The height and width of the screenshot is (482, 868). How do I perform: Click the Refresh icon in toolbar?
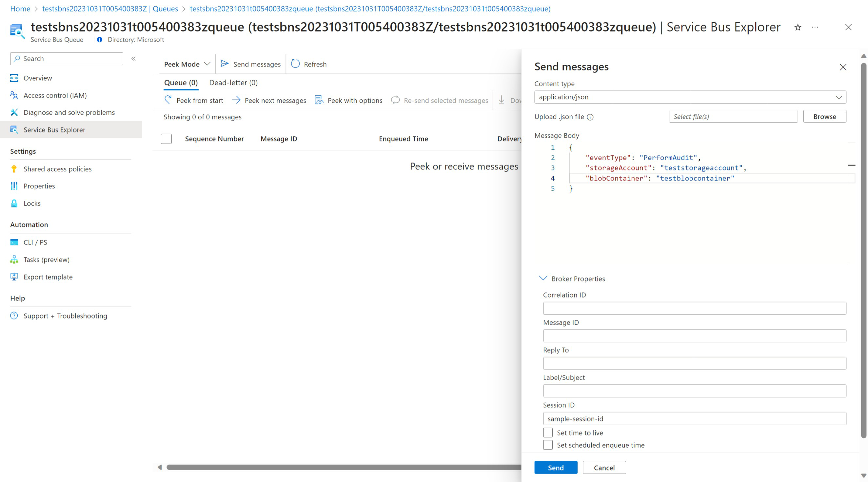click(x=295, y=64)
